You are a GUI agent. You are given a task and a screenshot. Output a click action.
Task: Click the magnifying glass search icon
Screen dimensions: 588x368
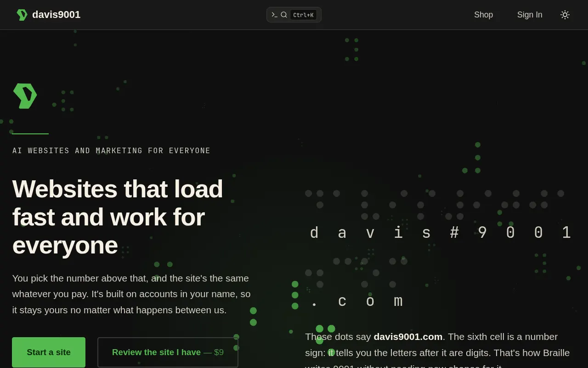[284, 15]
